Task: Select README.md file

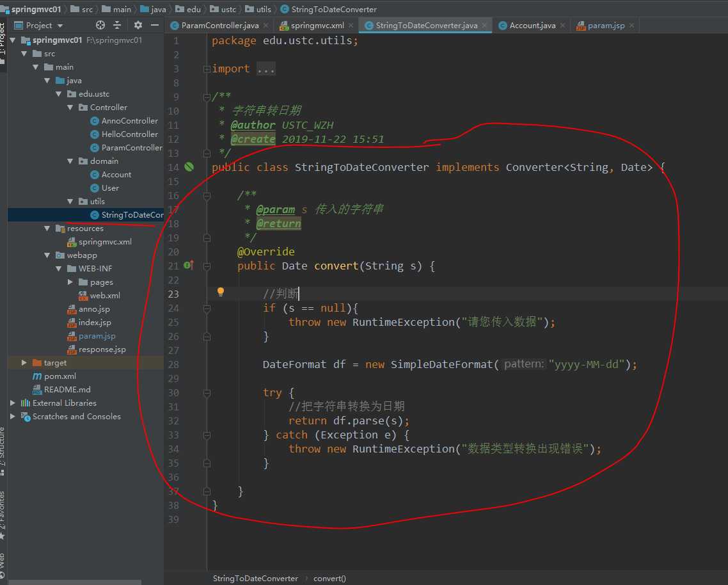Action: [61, 389]
